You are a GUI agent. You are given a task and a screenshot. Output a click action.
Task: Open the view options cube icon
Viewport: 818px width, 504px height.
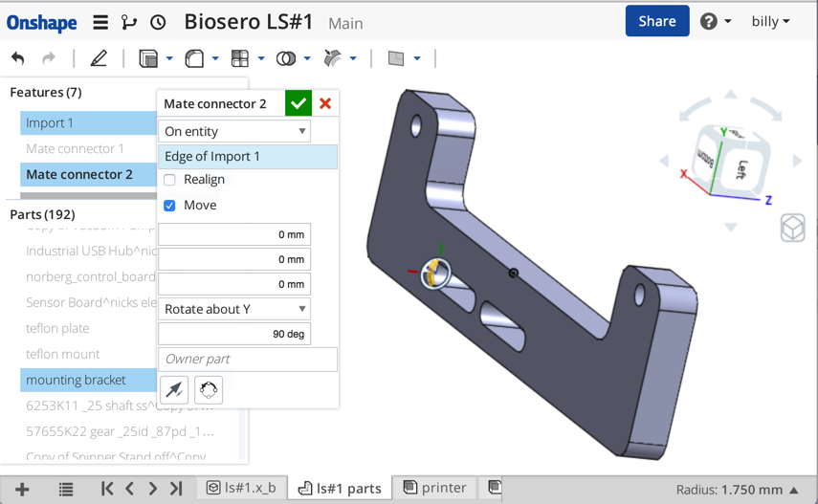pos(793,229)
